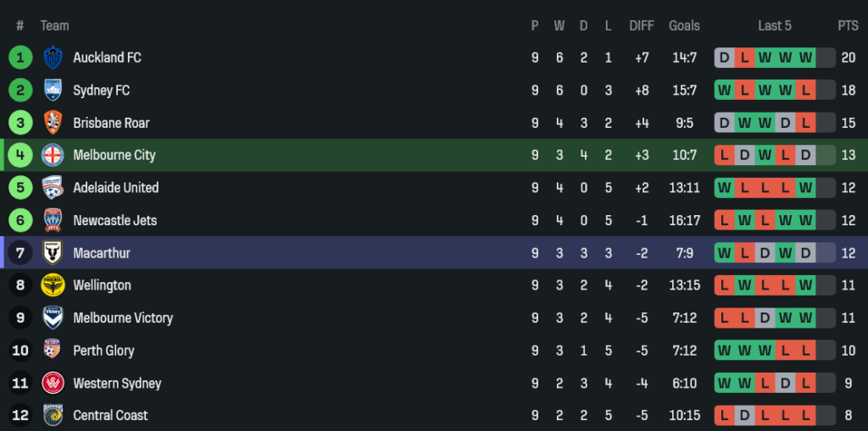Click the Sydney FC crest icon

click(x=53, y=91)
